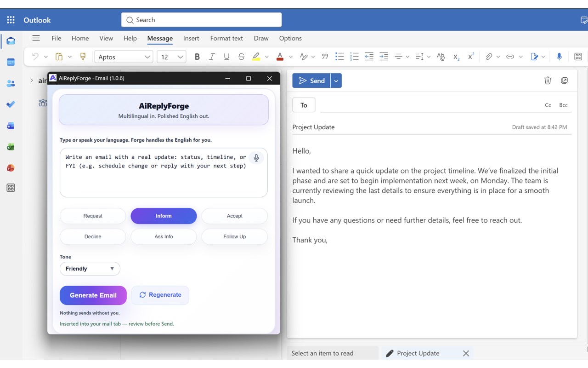Expand the undo options arrow
This screenshot has width=588, height=368.
(x=46, y=57)
